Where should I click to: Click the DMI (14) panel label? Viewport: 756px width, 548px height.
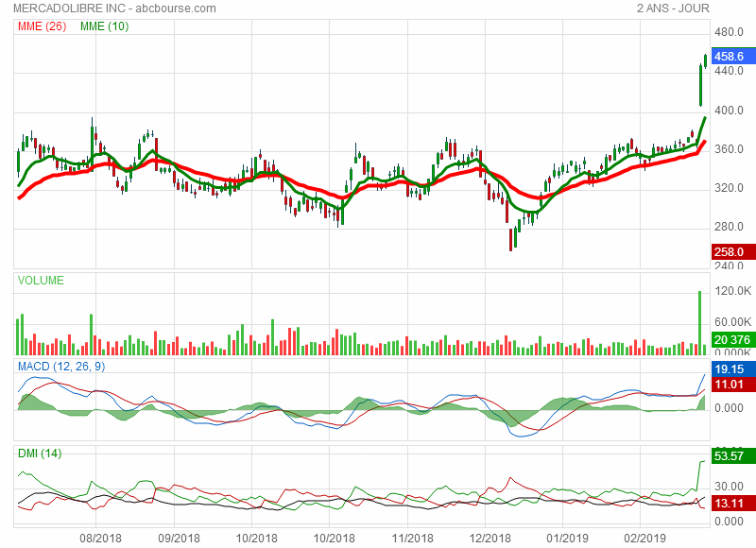pos(40,454)
